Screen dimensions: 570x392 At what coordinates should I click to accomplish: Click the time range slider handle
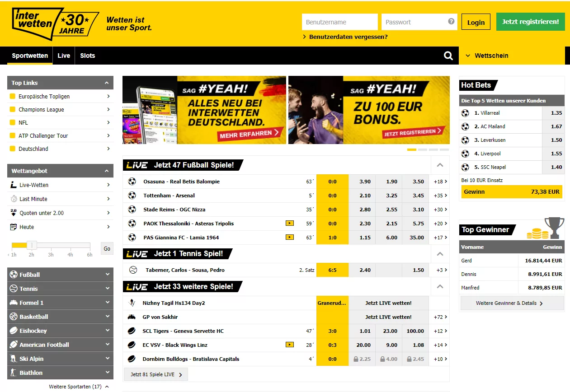click(32, 245)
